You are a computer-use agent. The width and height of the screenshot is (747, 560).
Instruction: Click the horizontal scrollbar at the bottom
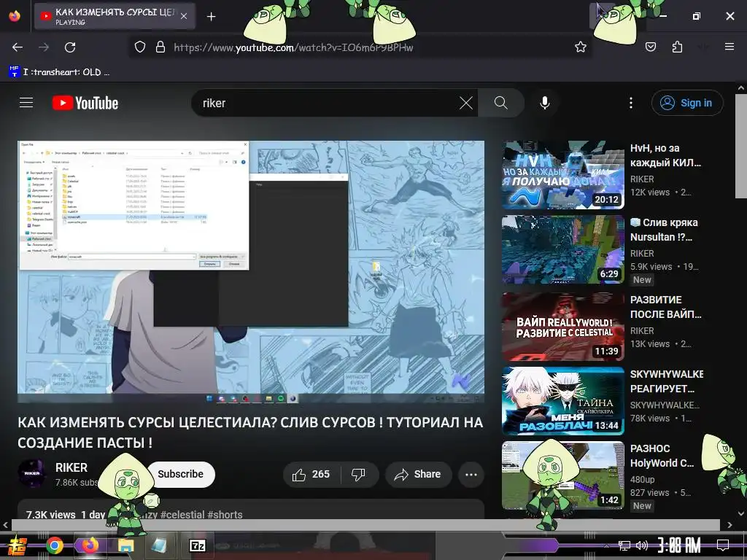tap(366, 525)
